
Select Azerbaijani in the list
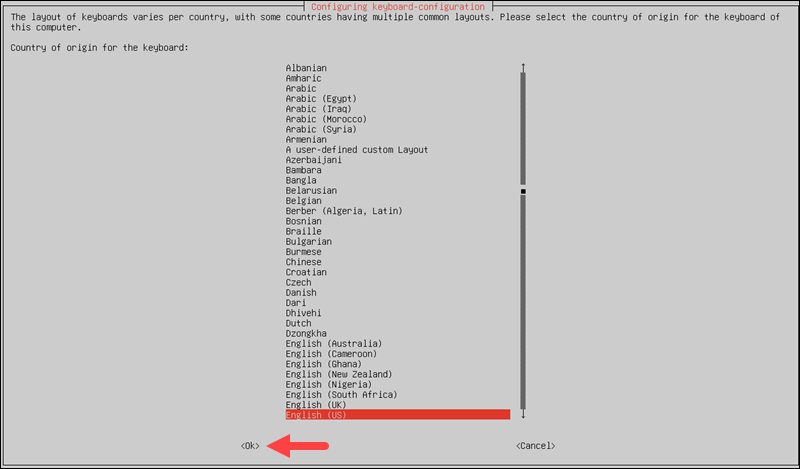(314, 160)
